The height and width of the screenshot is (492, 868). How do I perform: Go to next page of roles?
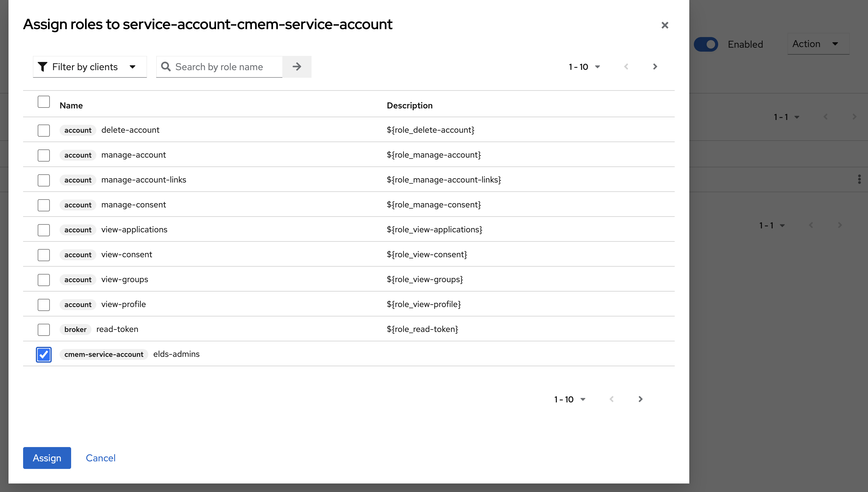tap(655, 67)
